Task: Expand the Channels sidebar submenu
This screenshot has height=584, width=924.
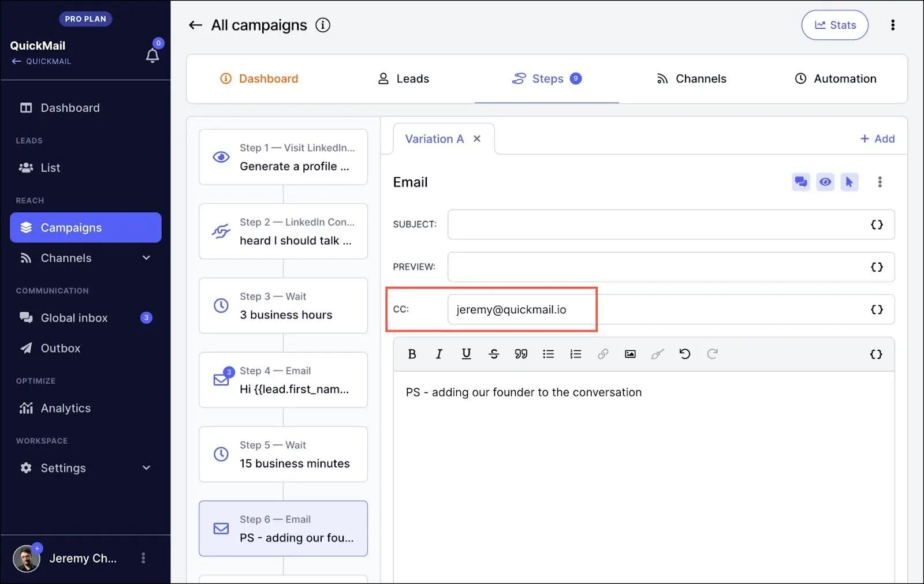Action: coord(146,258)
